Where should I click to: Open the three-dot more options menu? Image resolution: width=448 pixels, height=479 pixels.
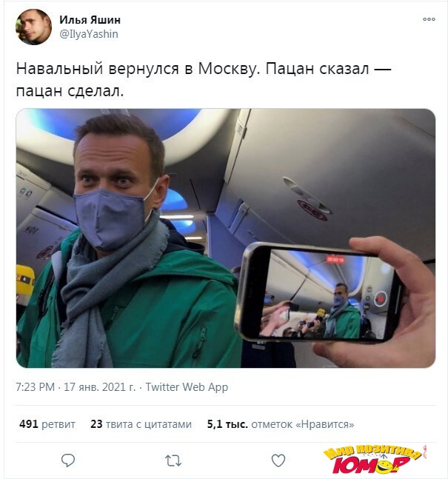429,19
